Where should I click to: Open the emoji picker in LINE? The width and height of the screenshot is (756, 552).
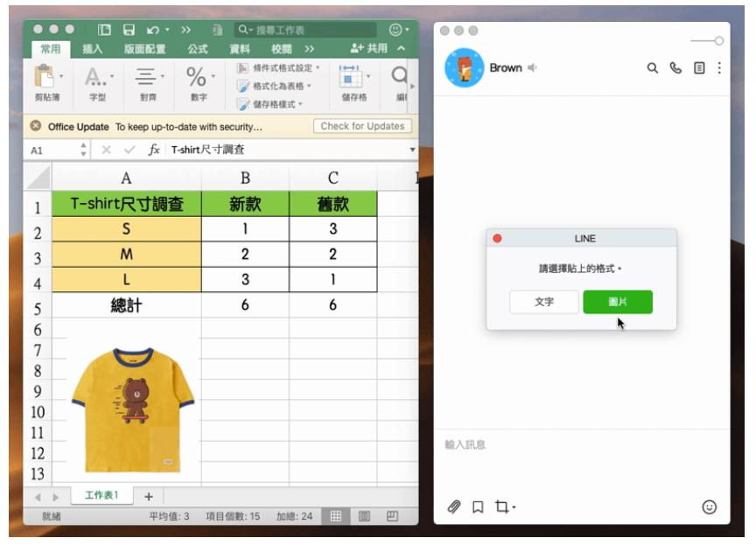pyautogui.click(x=710, y=506)
